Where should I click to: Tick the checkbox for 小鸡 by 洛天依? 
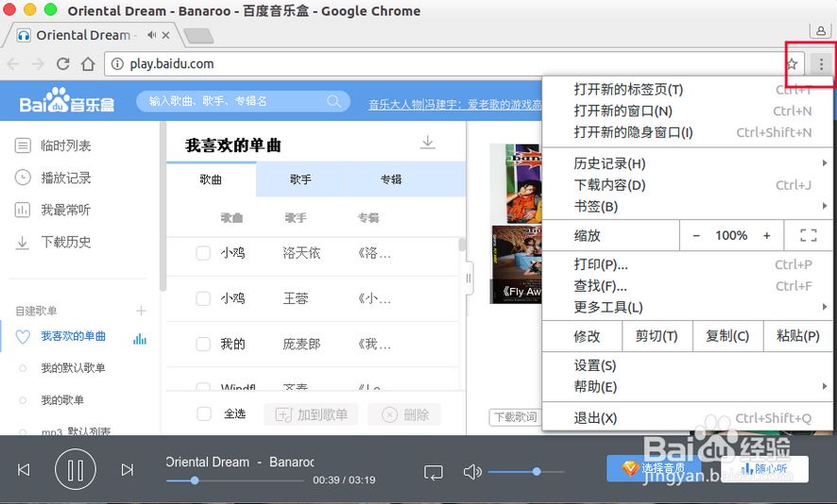coord(203,253)
